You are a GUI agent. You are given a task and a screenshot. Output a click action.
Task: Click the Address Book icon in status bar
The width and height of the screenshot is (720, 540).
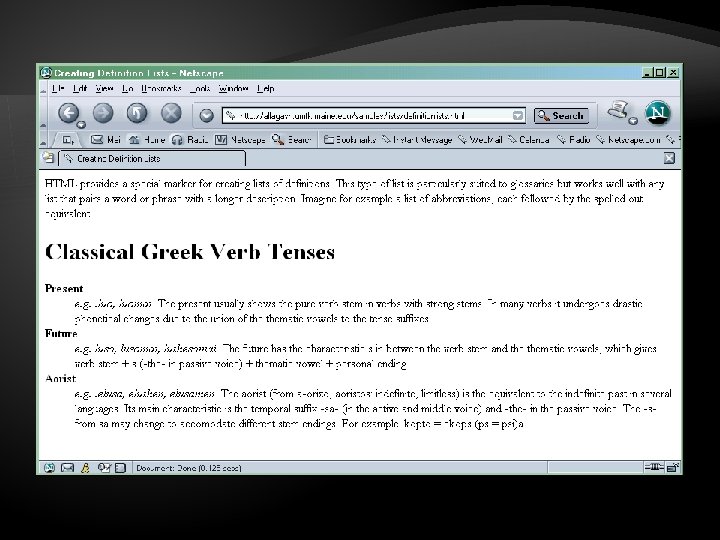click(120, 468)
